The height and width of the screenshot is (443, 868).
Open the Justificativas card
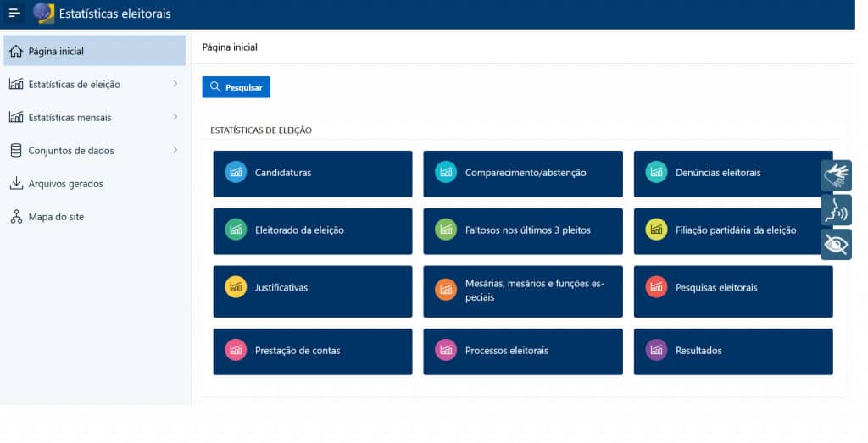(x=313, y=291)
